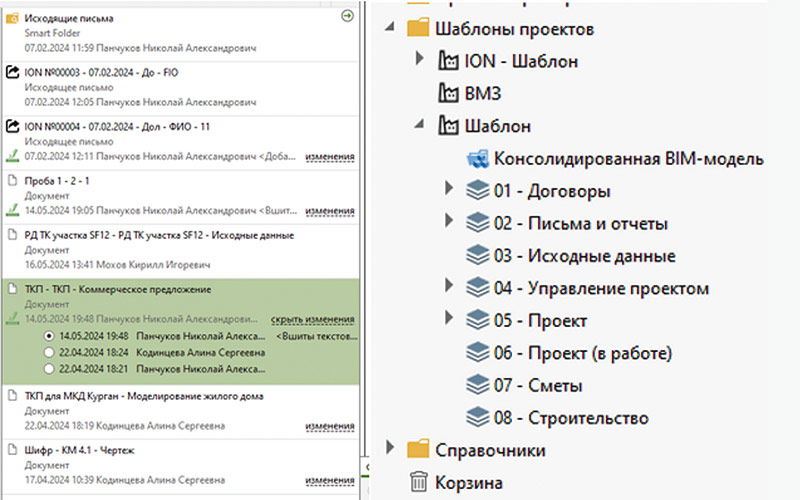The width and height of the screenshot is (800, 500).
Task: Click the signature icon under Проба 1 - 2 - 1
Action: tap(13, 209)
